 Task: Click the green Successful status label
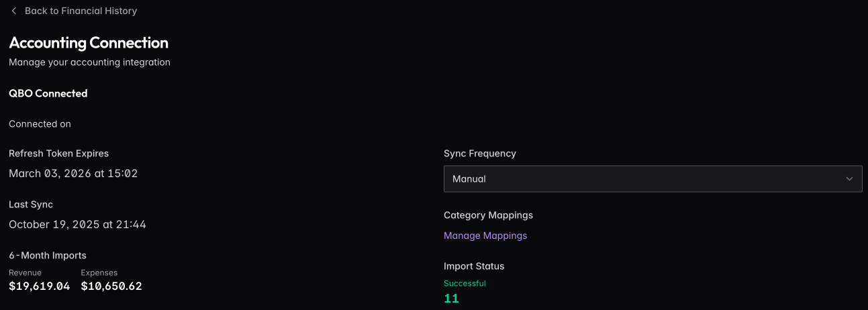[465, 283]
